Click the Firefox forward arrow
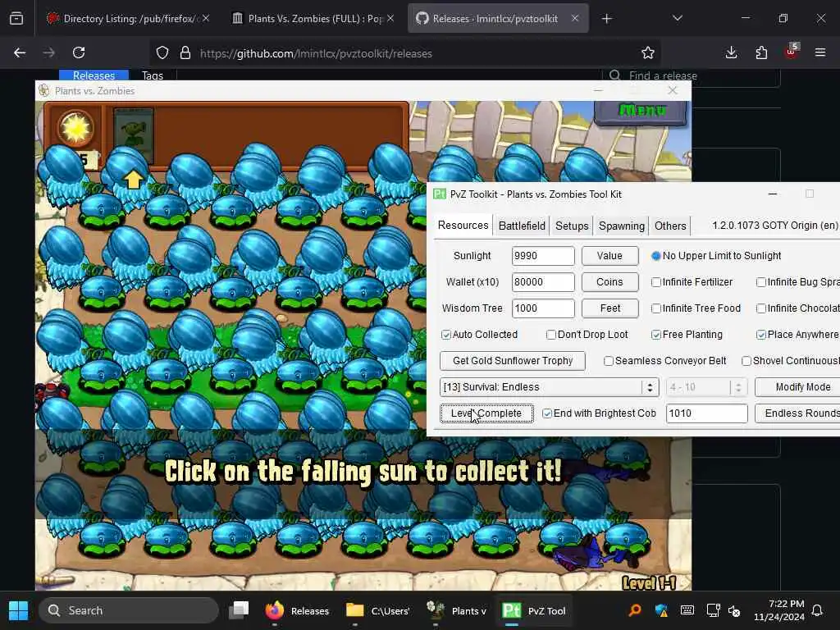Screen dimensions: 840x630 (x=48, y=52)
